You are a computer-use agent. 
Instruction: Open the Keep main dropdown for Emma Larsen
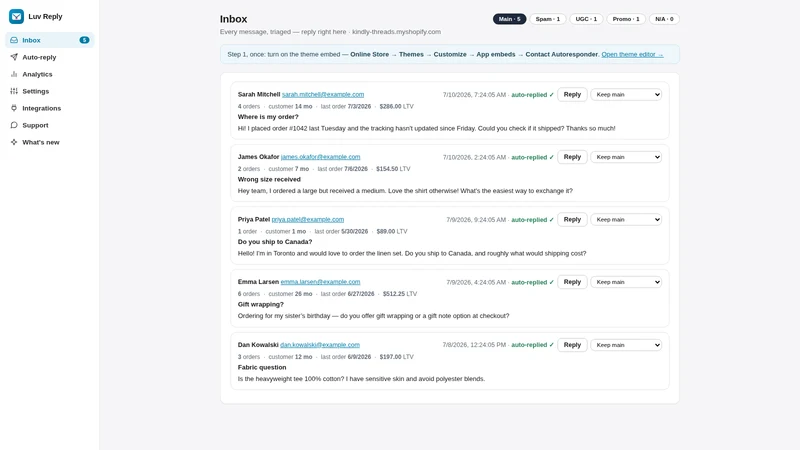(x=626, y=282)
